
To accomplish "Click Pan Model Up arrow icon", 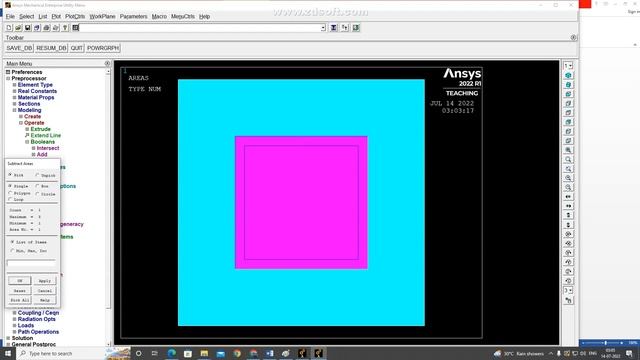I will click(568, 216).
